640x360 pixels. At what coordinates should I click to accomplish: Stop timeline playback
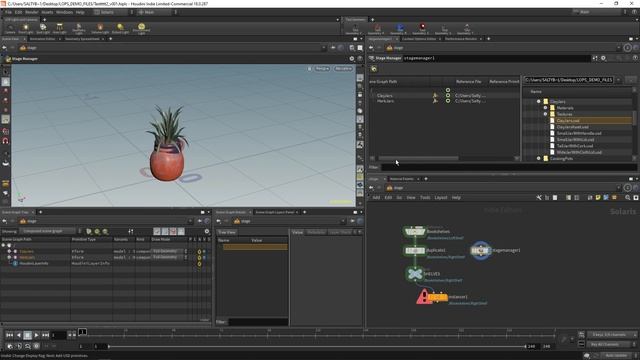coord(27,335)
